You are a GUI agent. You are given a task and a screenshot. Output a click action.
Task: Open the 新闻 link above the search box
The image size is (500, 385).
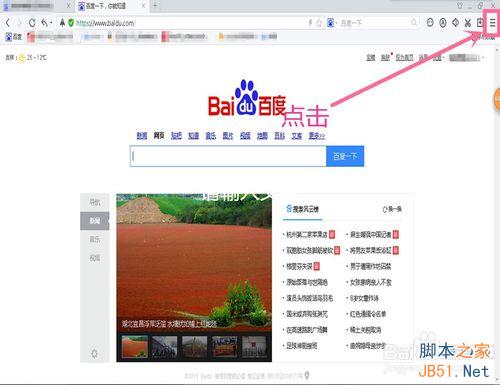pyautogui.click(x=142, y=135)
